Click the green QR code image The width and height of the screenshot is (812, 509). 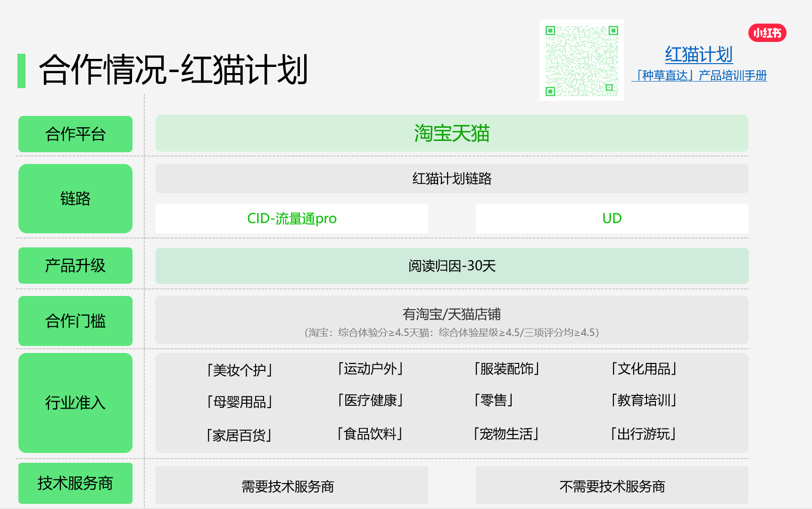click(x=581, y=60)
